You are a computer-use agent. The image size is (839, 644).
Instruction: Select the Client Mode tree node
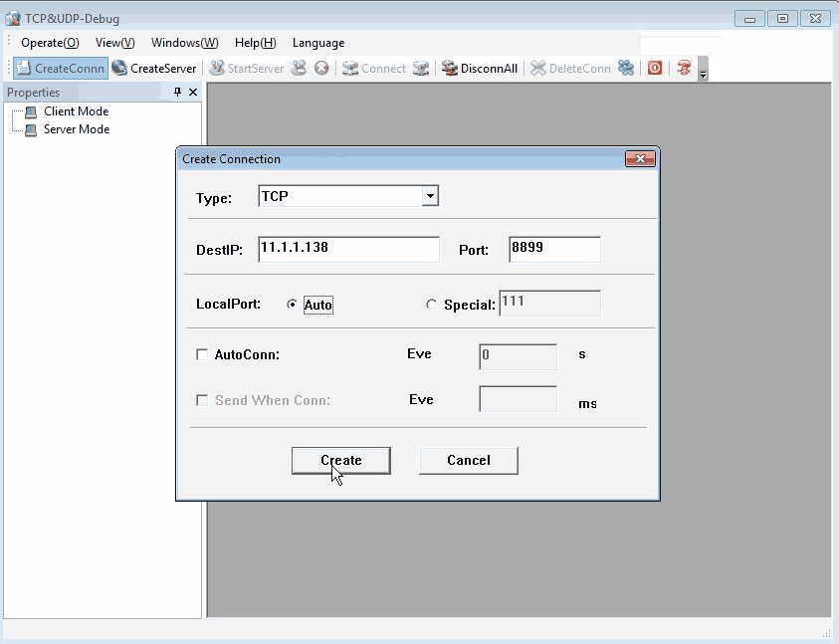[x=76, y=111]
